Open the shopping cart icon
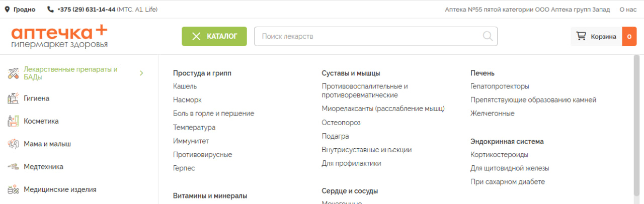The height and width of the screenshot is (204, 644). [581, 36]
